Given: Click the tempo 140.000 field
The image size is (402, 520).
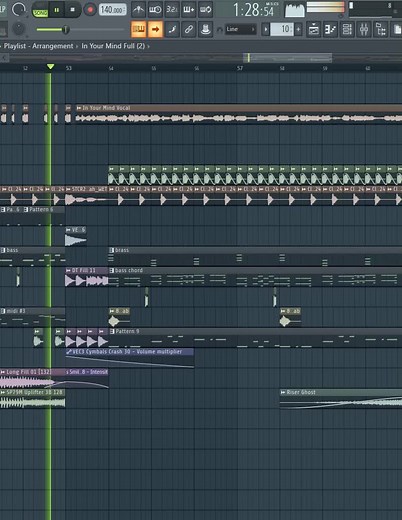Looking at the screenshot, I should [x=113, y=10].
